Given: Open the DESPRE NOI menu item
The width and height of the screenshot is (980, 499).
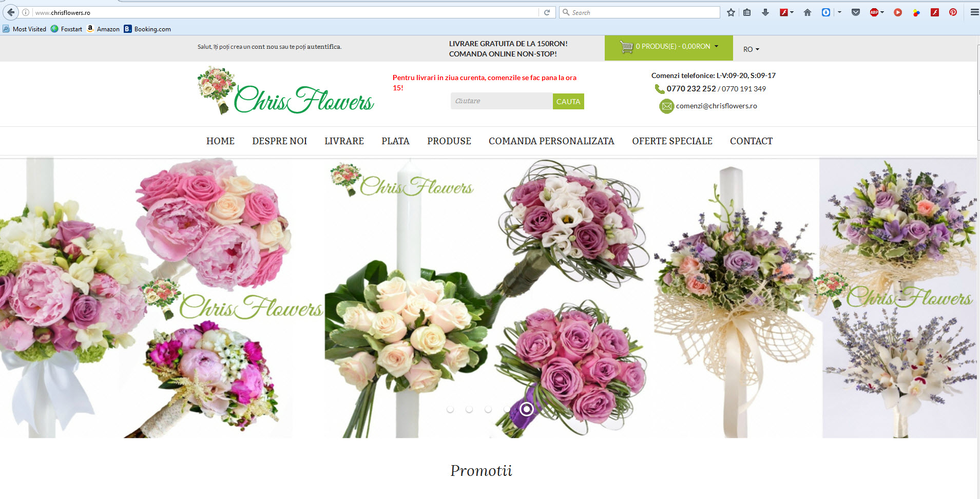Looking at the screenshot, I should pos(279,141).
